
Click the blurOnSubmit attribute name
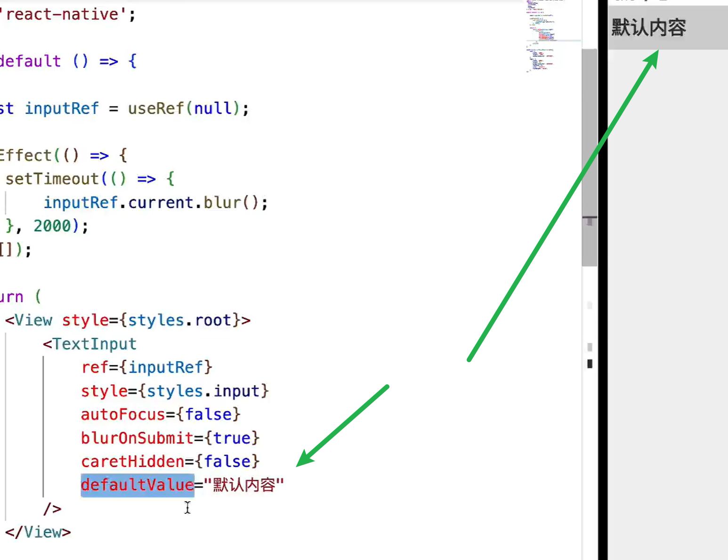137,438
